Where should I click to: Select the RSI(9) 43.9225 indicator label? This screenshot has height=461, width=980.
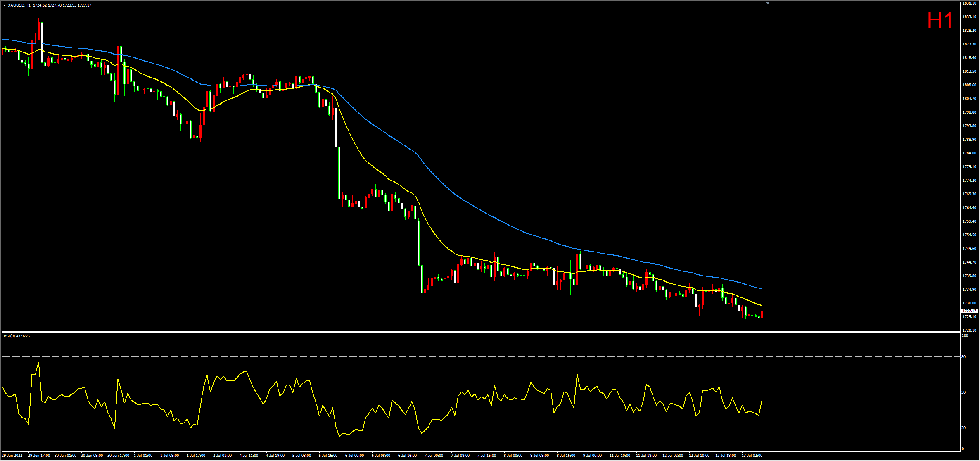coord(17,336)
